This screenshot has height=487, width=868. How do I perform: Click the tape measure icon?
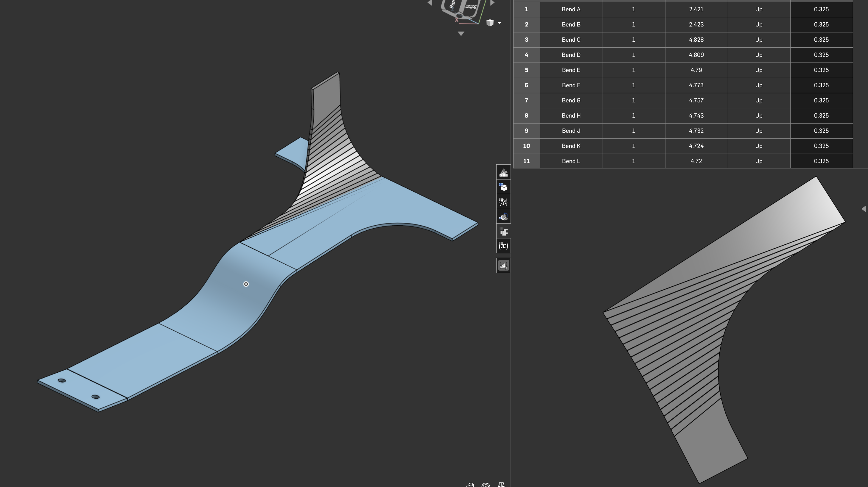470,485
